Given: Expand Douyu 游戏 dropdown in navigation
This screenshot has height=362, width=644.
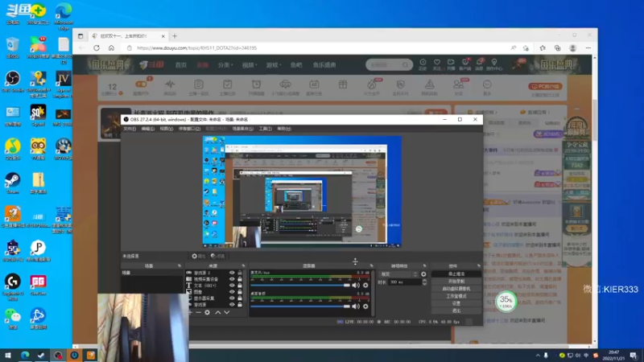Looking at the screenshot, I should (x=274, y=65).
